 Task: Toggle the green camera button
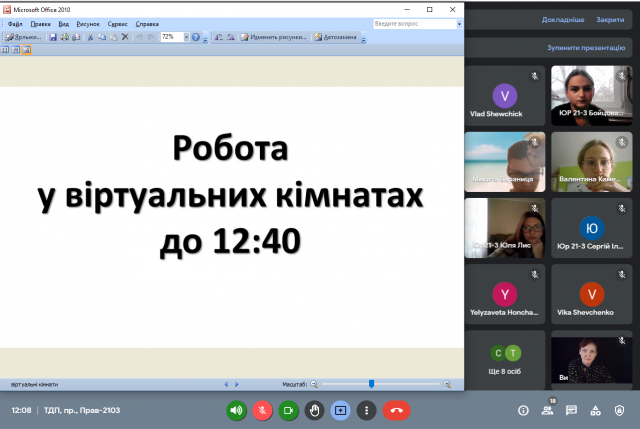click(289, 411)
